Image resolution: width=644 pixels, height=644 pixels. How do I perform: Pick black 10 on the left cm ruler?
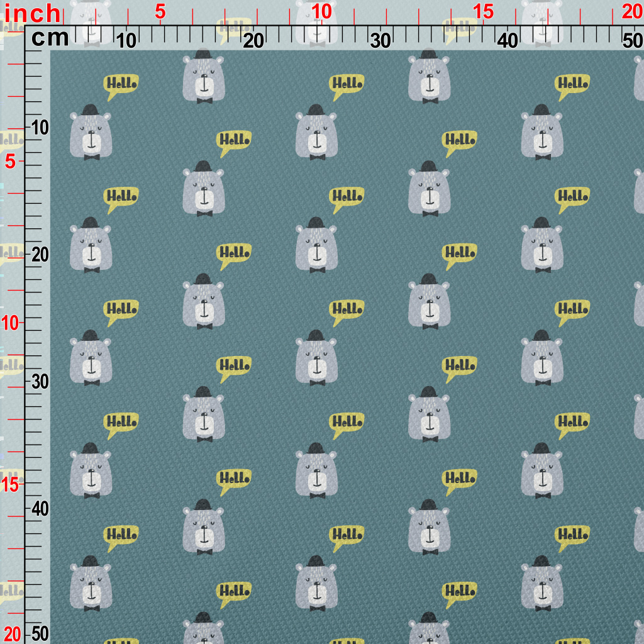[x=40, y=128]
